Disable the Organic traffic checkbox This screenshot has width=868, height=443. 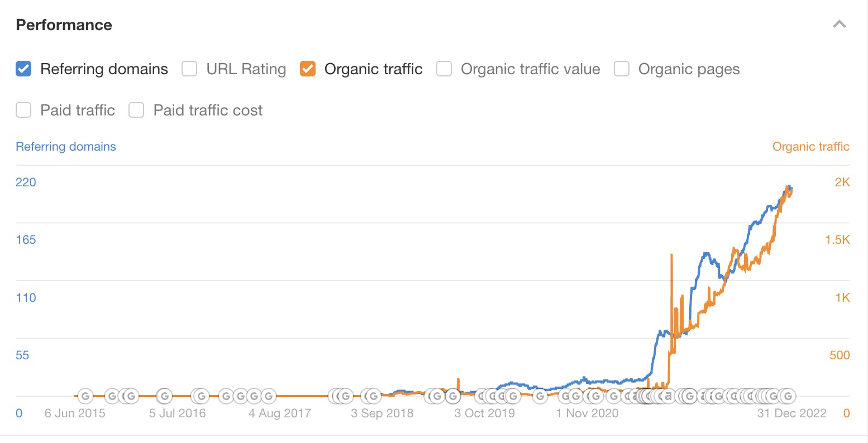tap(308, 69)
